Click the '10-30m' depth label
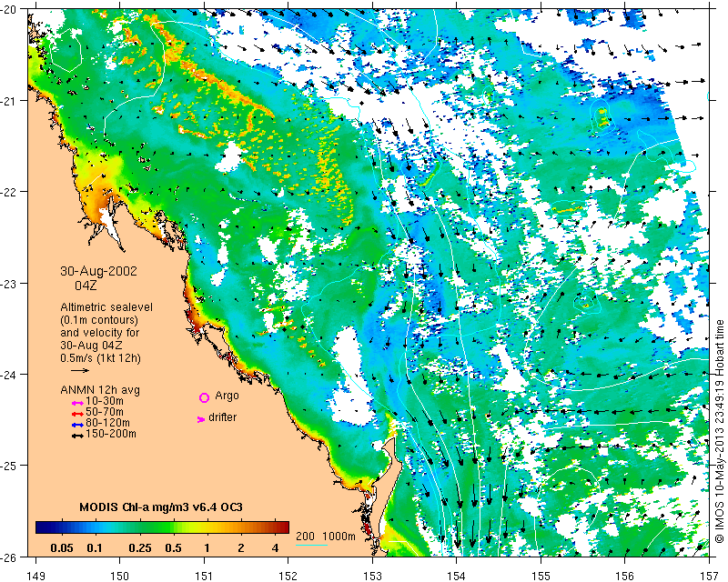This screenshot has width=728, height=582. [105, 401]
